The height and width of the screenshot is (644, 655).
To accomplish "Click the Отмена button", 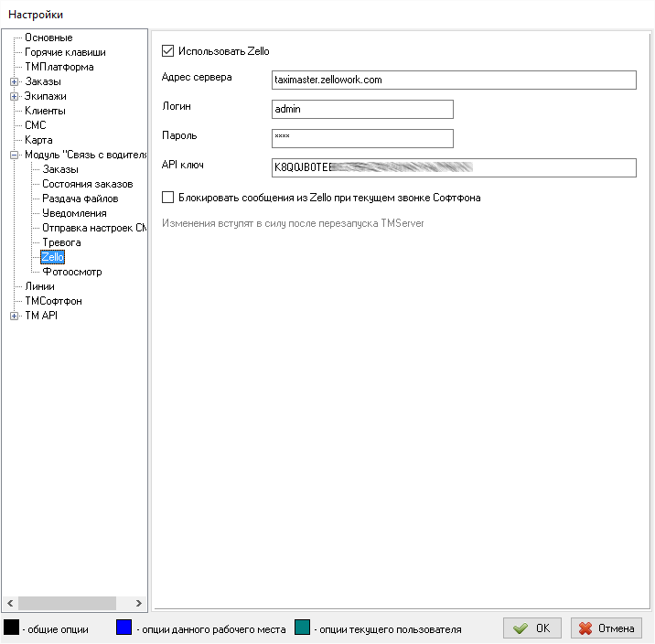I will [607, 628].
